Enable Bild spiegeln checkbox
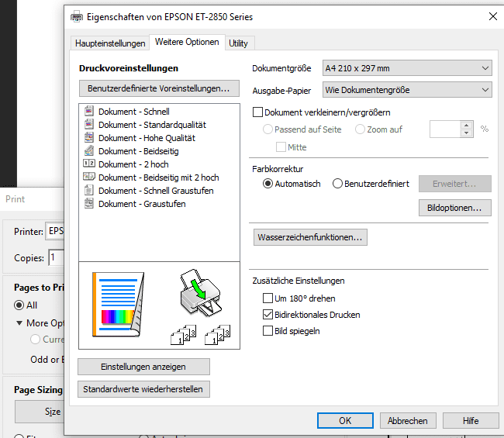Screen dimensions: 504x438 click(x=268, y=331)
